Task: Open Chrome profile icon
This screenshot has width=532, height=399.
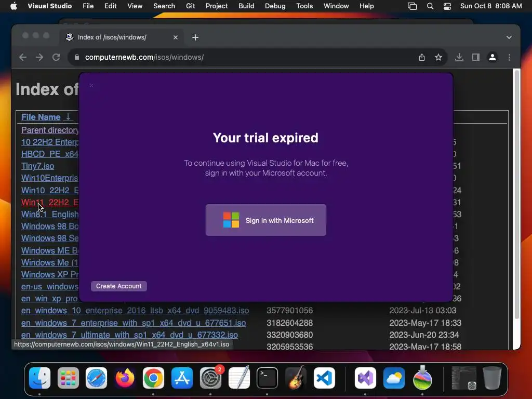Action: coord(493,57)
